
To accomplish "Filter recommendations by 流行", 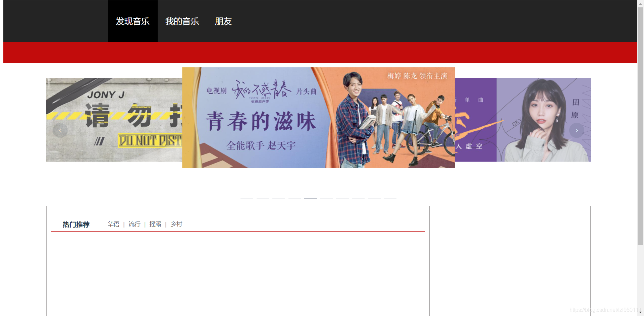I will 135,224.
